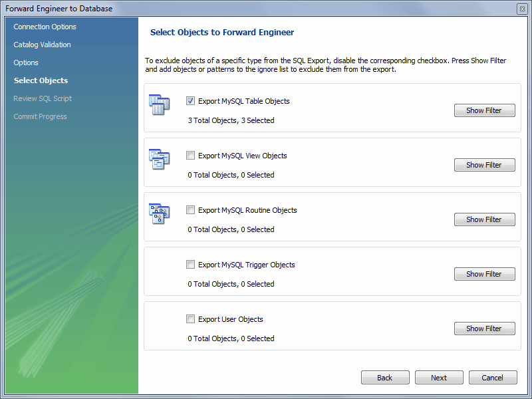The image size is (532, 399).
Task: Go to the Connection Options step
Action: point(45,27)
